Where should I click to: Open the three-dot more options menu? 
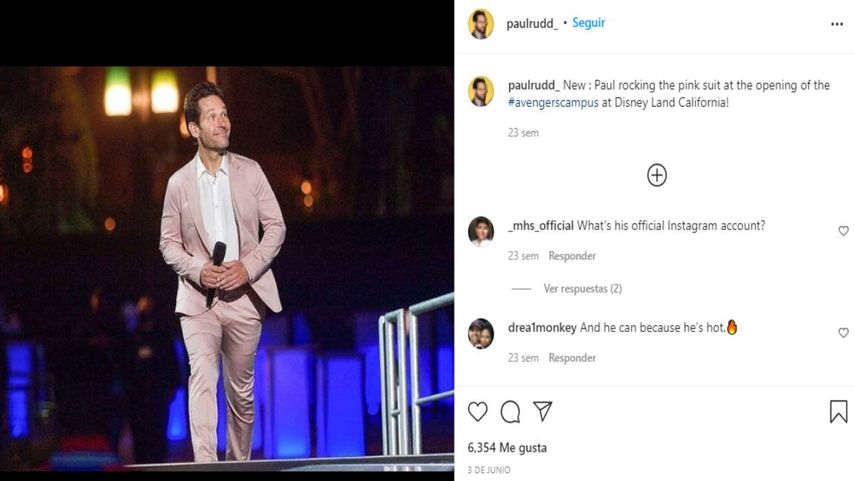[837, 24]
